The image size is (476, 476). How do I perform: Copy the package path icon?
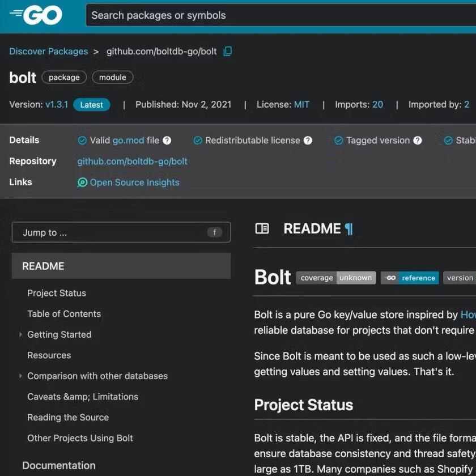(x=227, y=52)
